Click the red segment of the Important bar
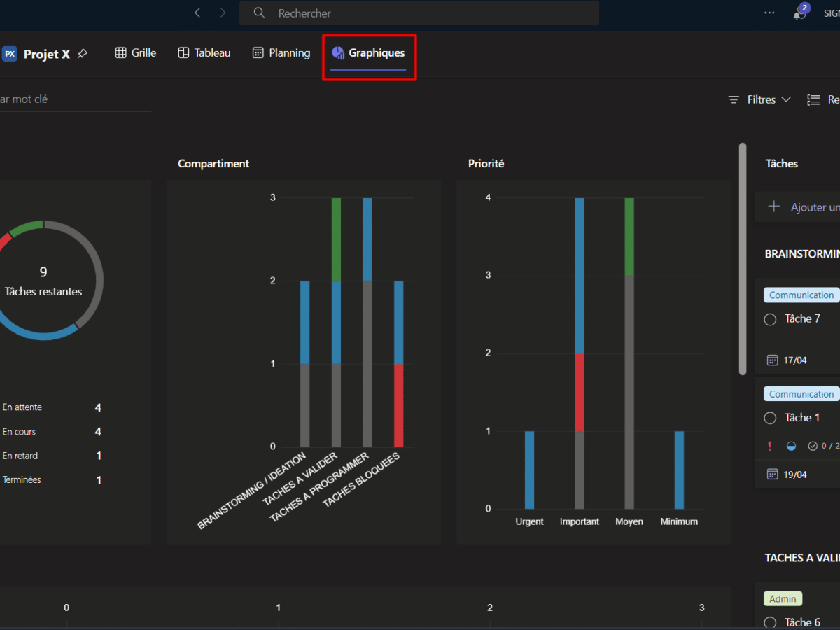840x630 pixels. (x=580, y=392)
